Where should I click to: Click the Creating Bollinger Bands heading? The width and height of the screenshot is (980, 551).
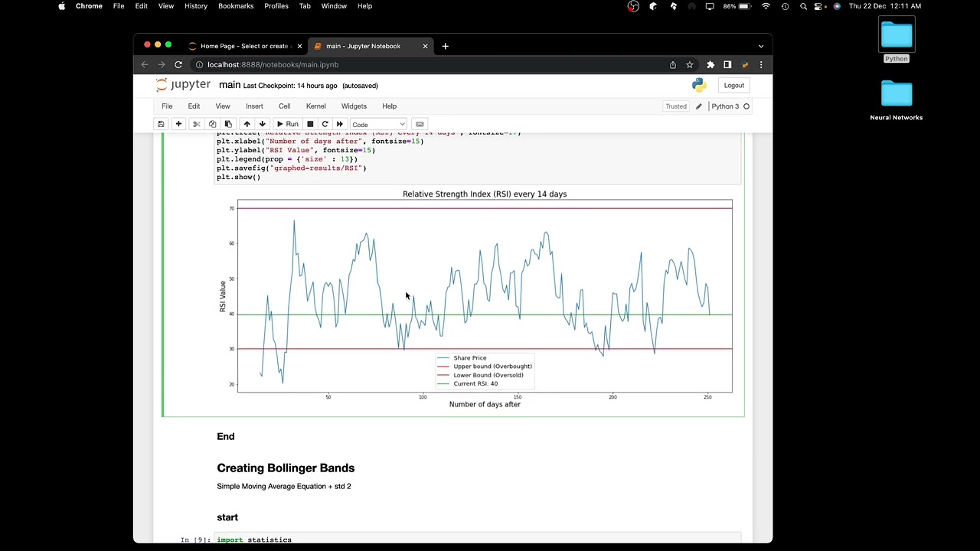click(286, 468)
